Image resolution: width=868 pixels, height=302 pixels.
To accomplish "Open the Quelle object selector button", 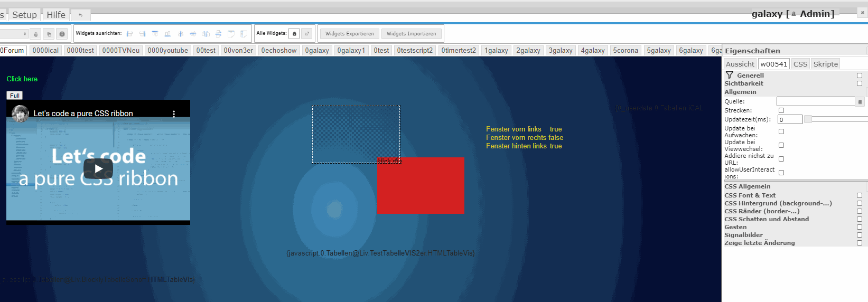I will pos(860,101).
